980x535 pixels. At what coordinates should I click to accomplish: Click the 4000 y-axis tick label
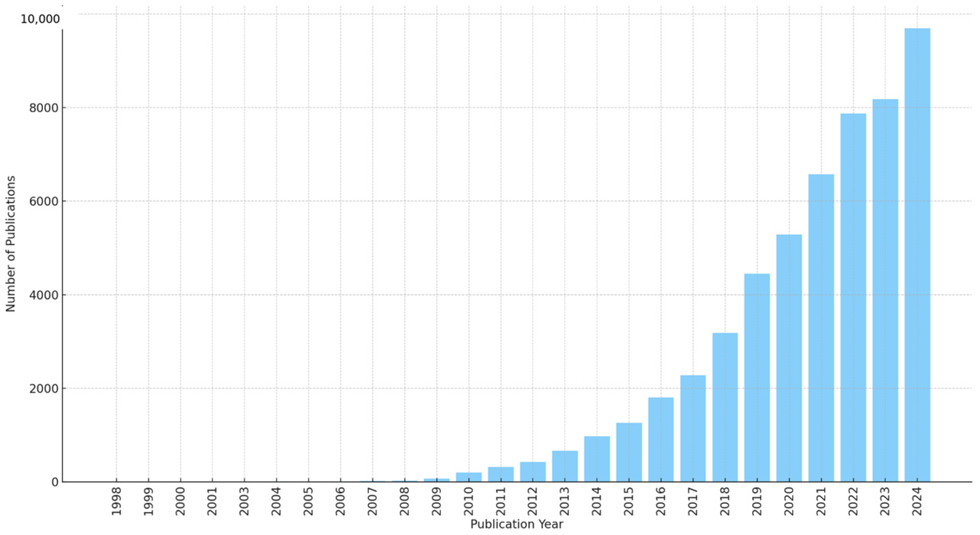point(44,295)
